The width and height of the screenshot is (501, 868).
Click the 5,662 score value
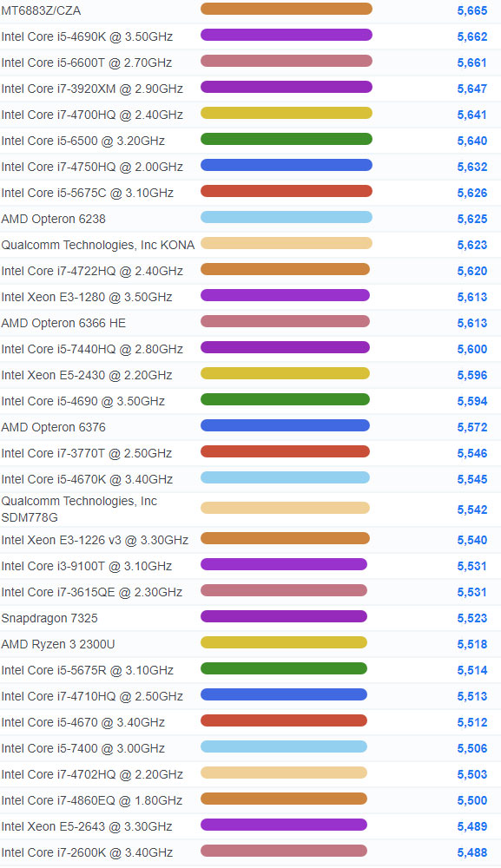tap(472, 36)
